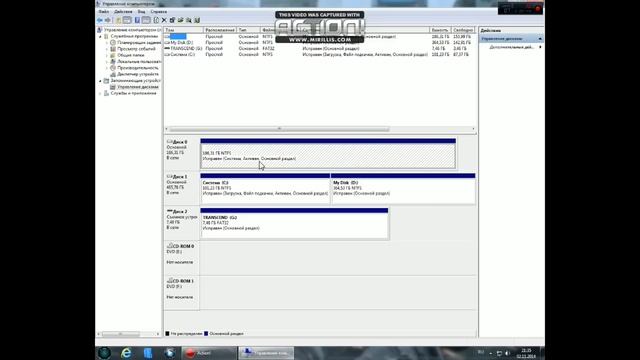Select the highlighted unnamed volume row
This screenshot has width=640, height=360.
click(320, 37)
